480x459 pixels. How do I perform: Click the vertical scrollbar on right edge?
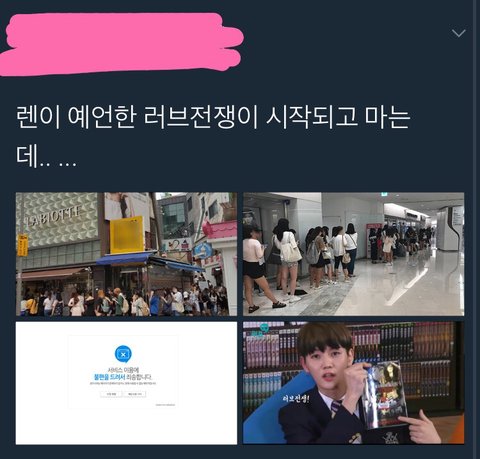476,229
